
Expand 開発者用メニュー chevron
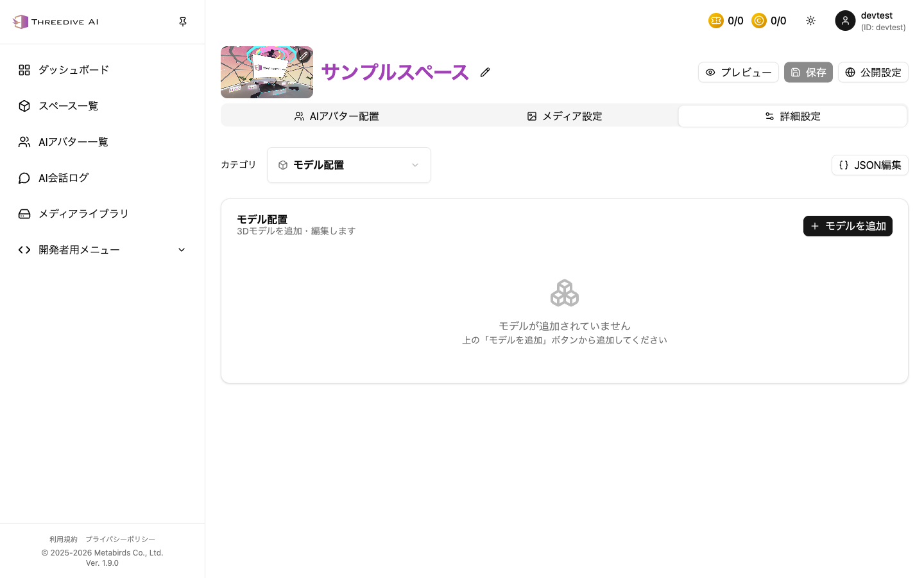tap(182, 250)
